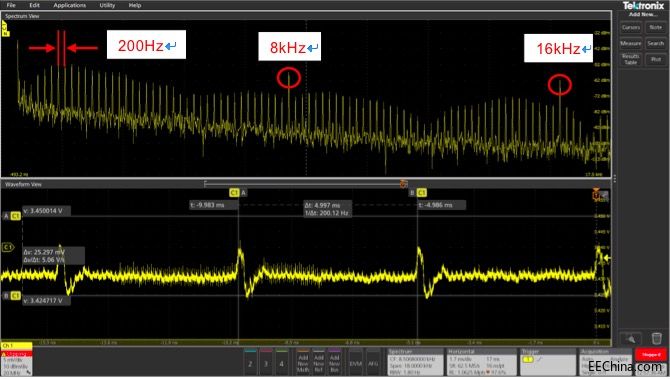Click Add New Math button
The width and height of the screenshot is (670, 379).
(x=303, y=363)
